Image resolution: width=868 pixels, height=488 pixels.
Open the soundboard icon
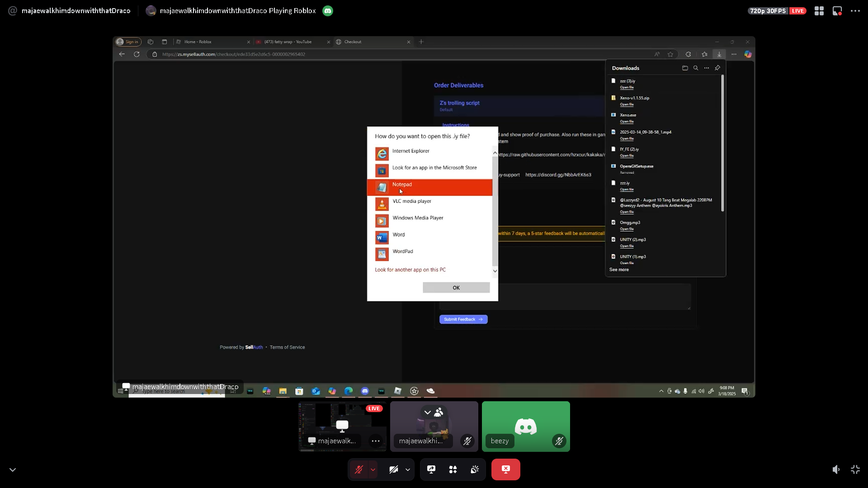tap(475, 469)
